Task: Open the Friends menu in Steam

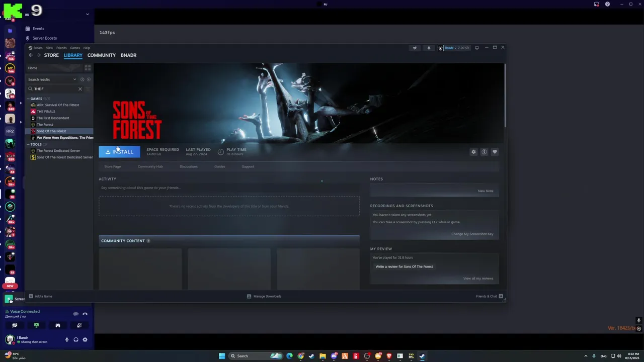Action: click(x=61, y=48)
